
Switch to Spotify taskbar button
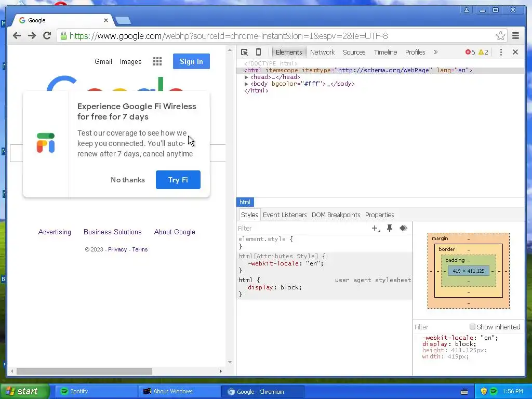(x=96, y=391)
